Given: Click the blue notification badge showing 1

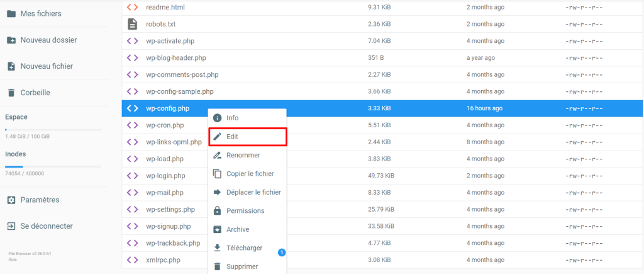Looking at the screenshot, I should (282, 252).
